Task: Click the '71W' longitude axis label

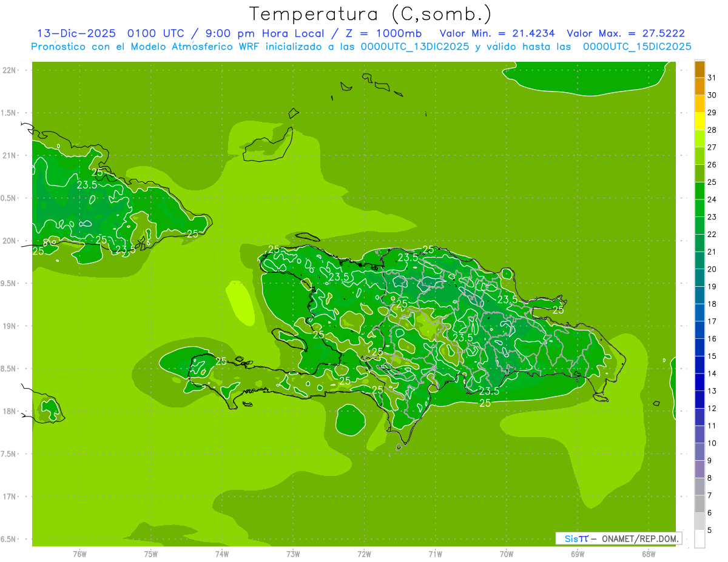Action: click(x=435, y=554)
